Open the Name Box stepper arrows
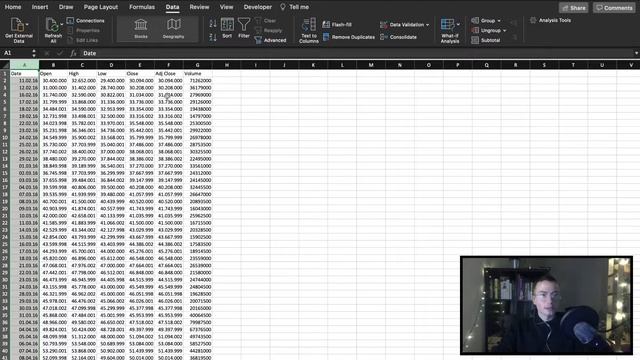 click(x=33, y=53)
